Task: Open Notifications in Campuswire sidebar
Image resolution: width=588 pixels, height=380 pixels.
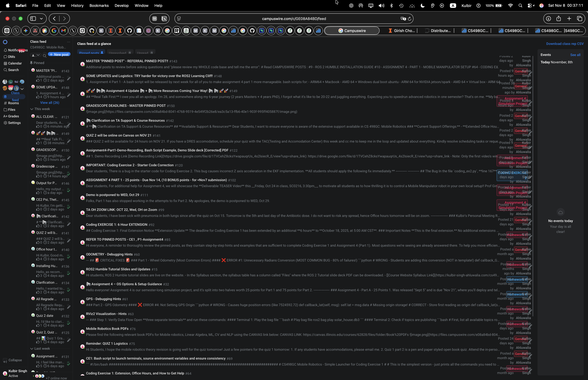Action: (x=15, y=50)
